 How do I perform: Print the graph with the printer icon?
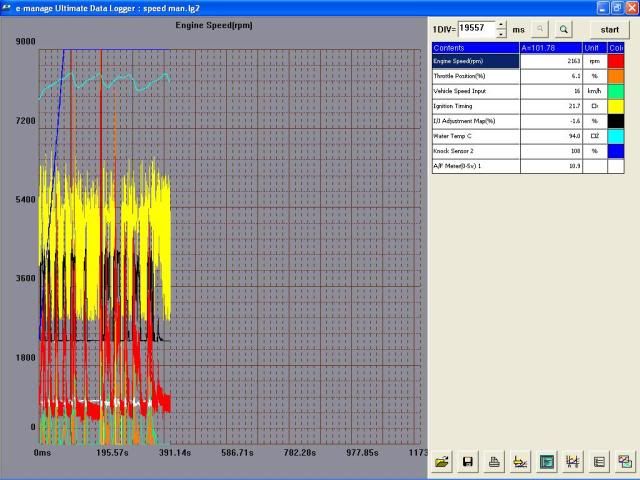pyautogui.click(x=494, y=462)
